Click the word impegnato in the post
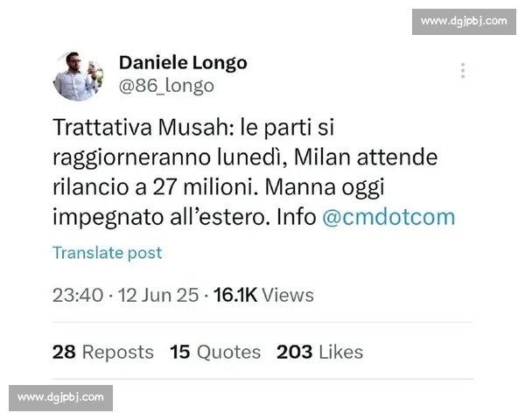This screenshot has height=420, width=525. point(108,218)
